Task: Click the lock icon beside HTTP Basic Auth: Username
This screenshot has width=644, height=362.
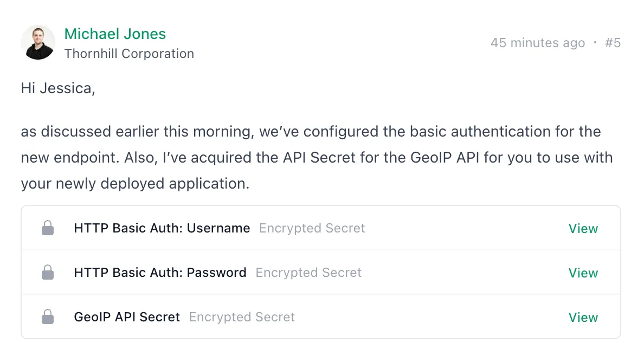Action: 47,228
